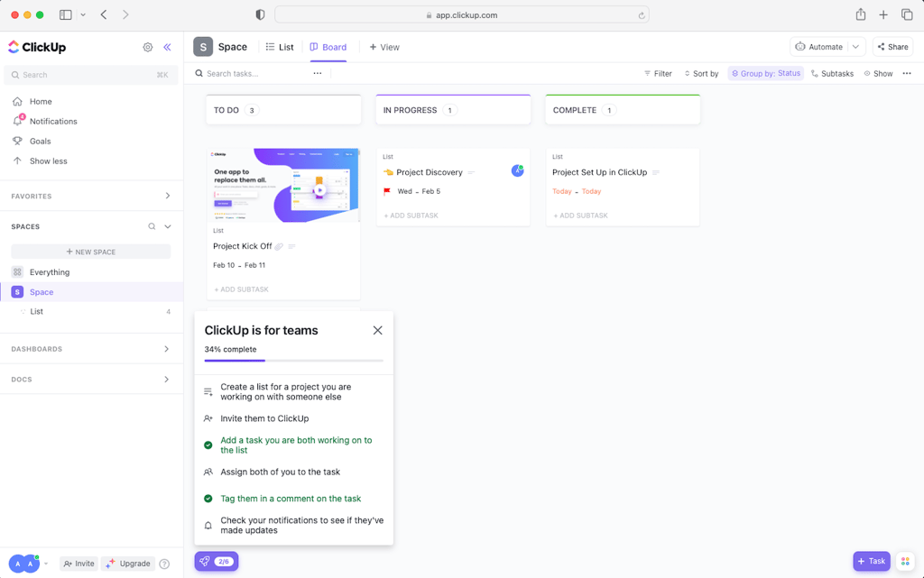Open Project Set Up in ClickUp task
This screenshot has width=924, height=578.
tap(599, 172)
